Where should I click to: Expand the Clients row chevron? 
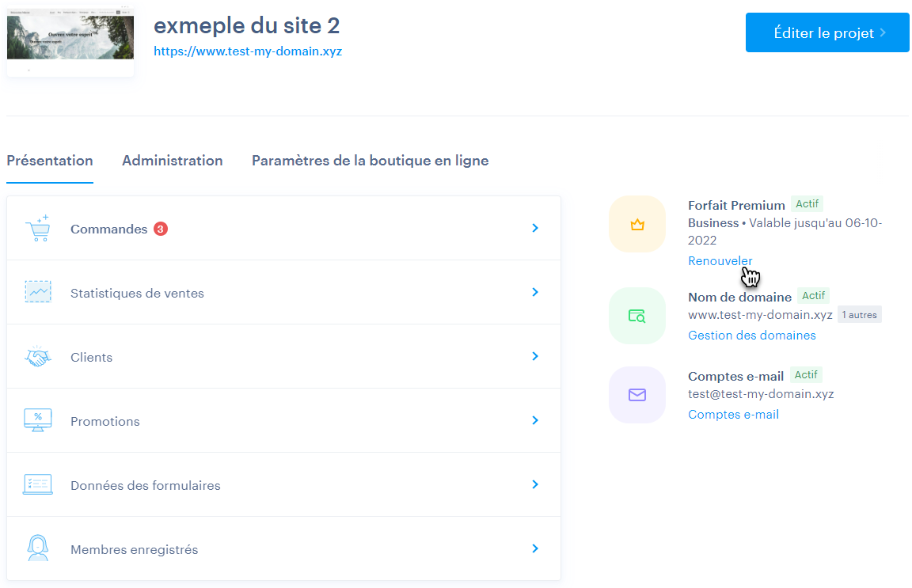(x=535, y=356)
